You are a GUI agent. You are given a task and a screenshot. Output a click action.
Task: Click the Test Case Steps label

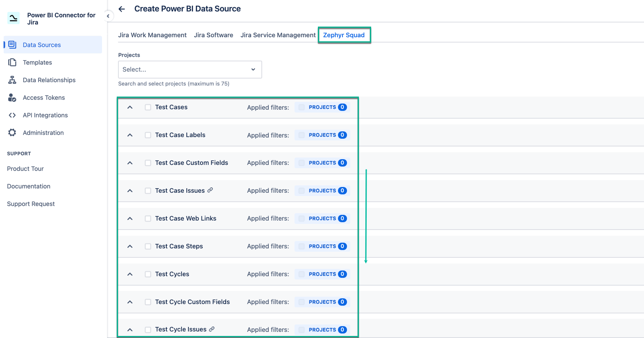point(179,246)
